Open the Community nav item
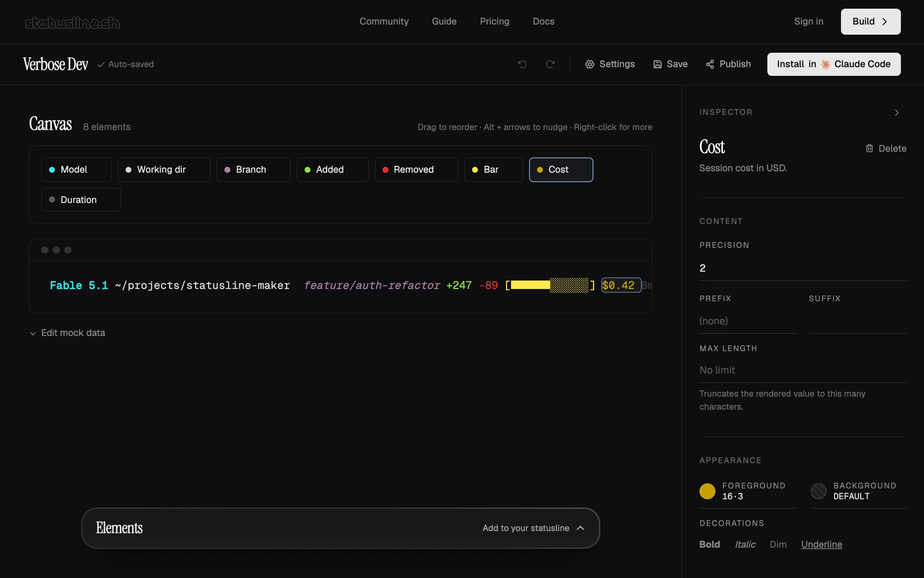Screen dimensions: 924x578 point(384,21)
